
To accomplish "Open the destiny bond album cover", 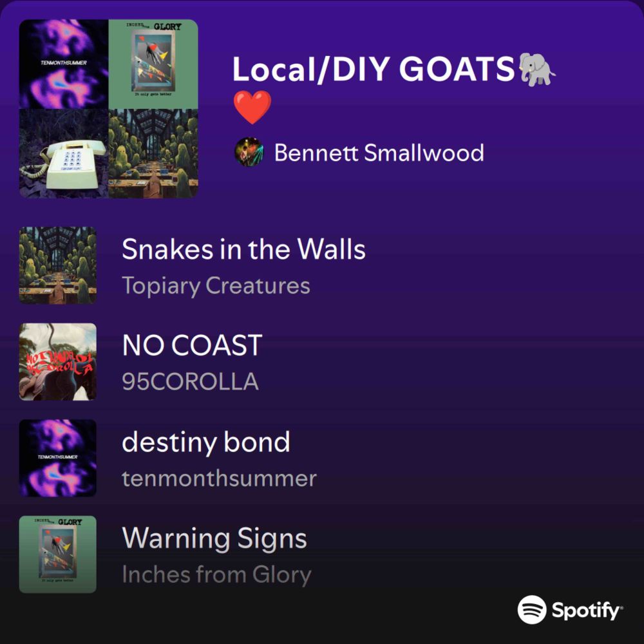I will 58,458.
